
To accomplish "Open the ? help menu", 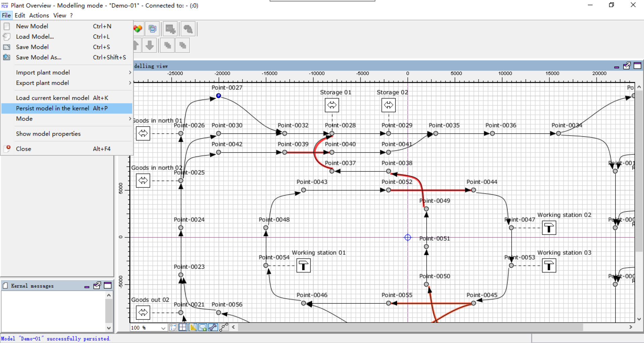I will 71,15.
